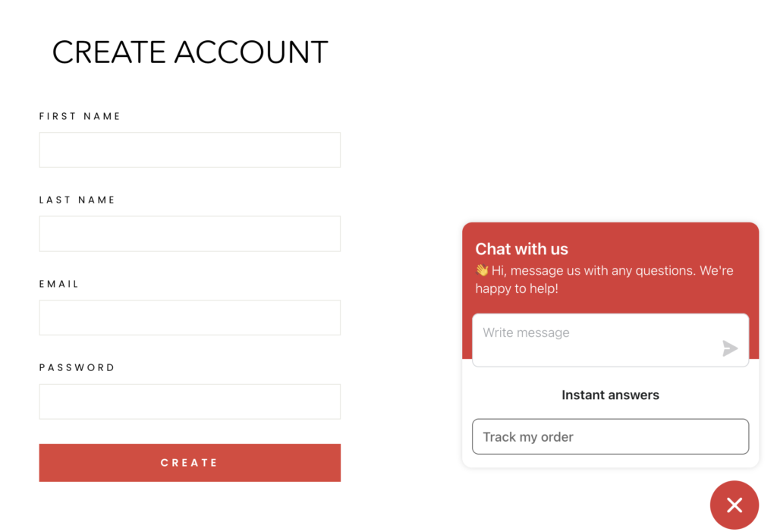Screen dimensions: 777x532
Task: Click the Instant answers heading
Action: coord(610,395)
